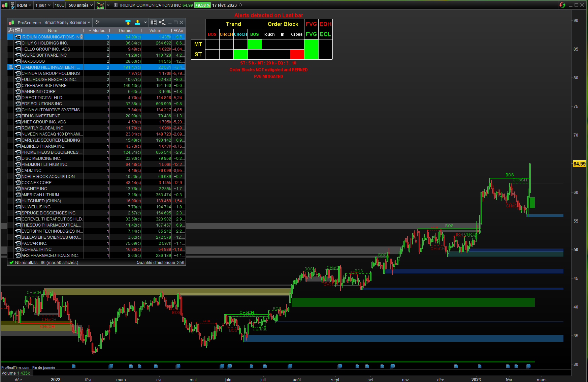Select IRIDIUM COMMUNICATIONS row in screener

[96, 37]
